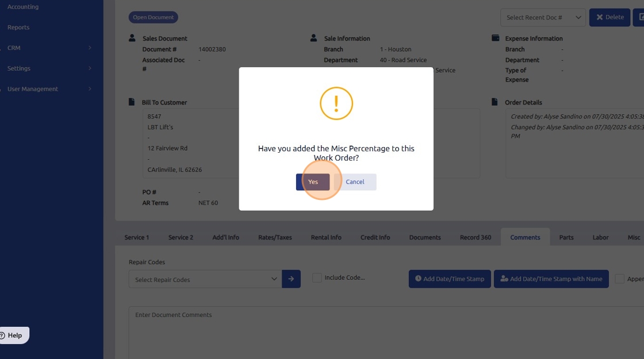Switch to the Documents tab
Screen dimensions: 644x359
click(x=425, y=237)
